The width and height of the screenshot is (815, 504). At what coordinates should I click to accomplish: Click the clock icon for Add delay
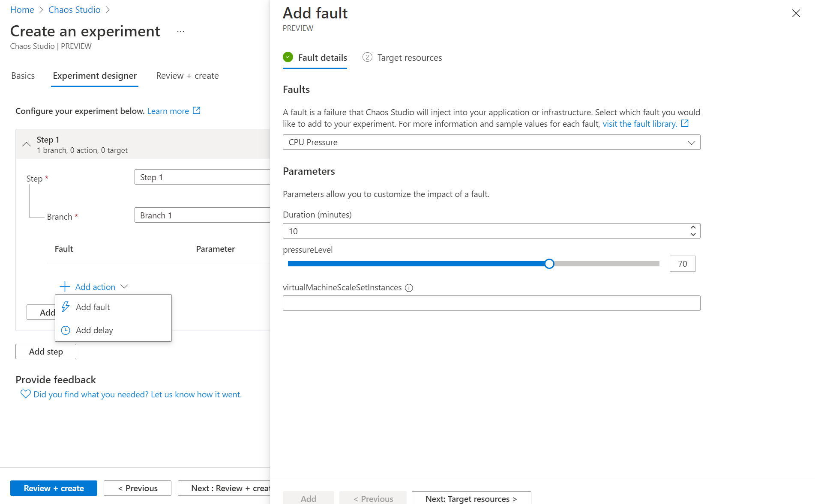(66, 330)
